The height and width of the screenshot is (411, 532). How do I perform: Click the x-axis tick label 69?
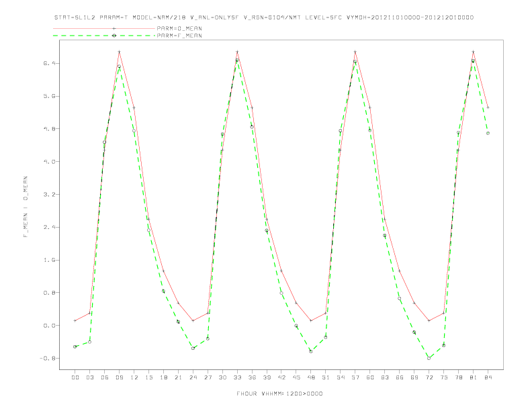coord(414,377)
